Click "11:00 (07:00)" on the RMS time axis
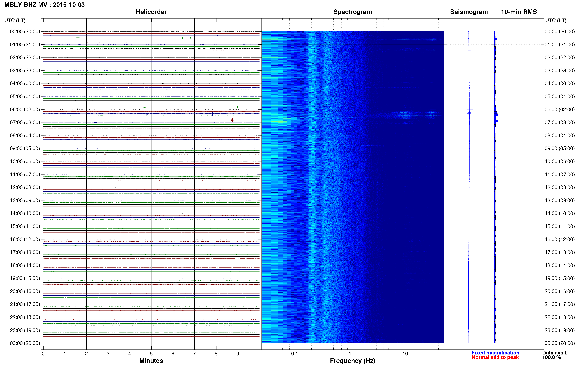Screen dimensions: 588x368 [560, 174]
